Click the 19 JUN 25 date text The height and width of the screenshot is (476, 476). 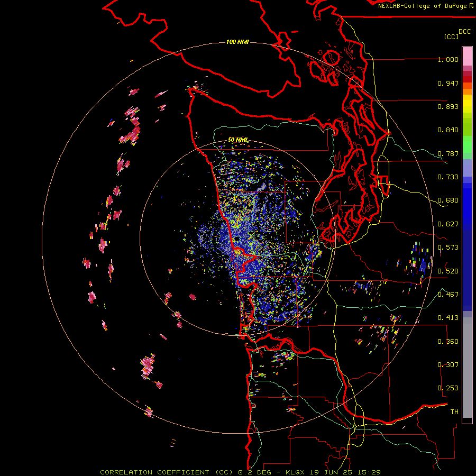[331, 472]
